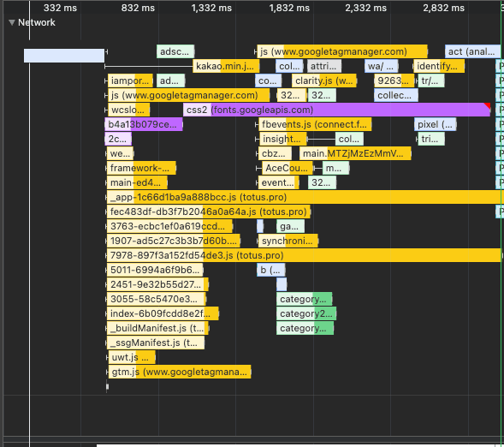Image resolution: width=504 pixels, height=447 pixels.
Task: Click the we... request bar
Action: (x=120, y=154)
